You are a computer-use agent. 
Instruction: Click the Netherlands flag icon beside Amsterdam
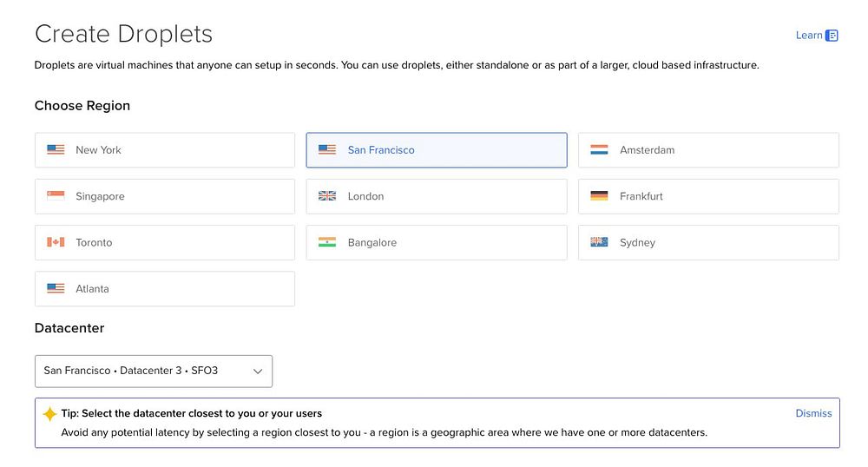click(599, 150)
